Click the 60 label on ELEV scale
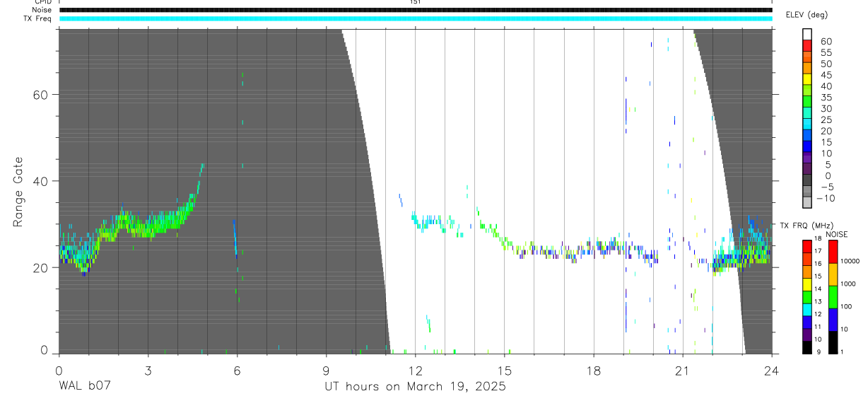This screenshot has height=401, width=868. click(826, 42)
